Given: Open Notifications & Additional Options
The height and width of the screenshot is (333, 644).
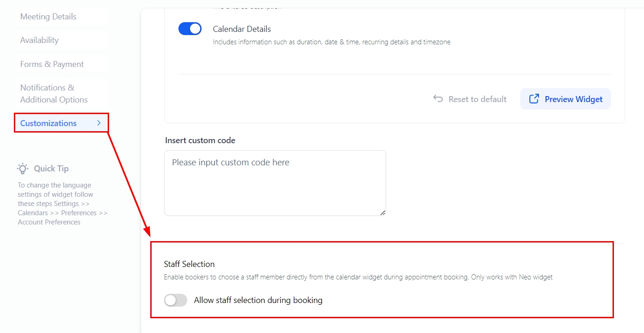Looking at the screenshot, I should (54, 94).
